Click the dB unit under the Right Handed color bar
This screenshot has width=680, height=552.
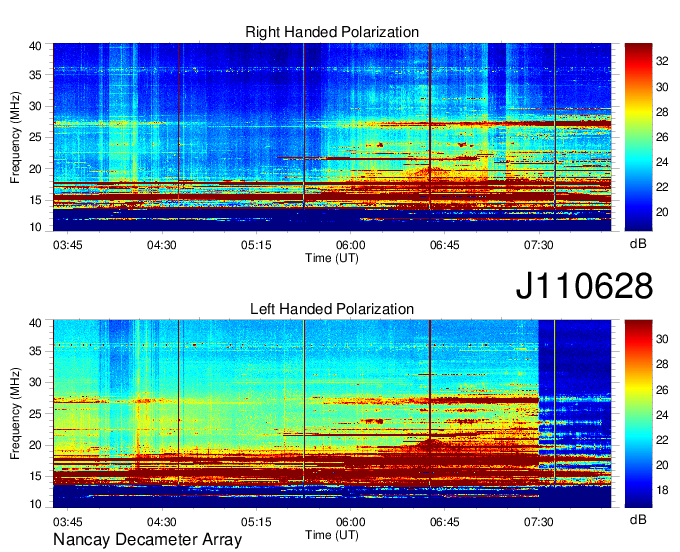click(638, 244)
